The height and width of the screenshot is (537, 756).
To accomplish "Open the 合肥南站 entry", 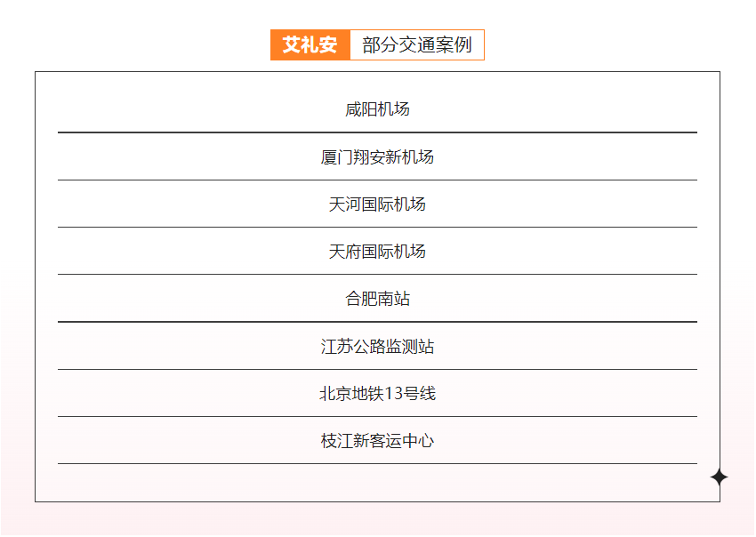I will [377, 299].
